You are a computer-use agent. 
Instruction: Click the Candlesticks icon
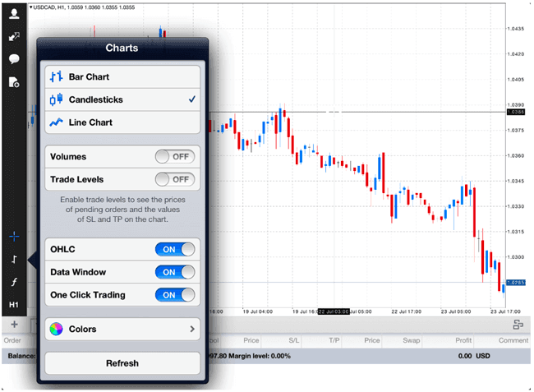tap(56, 99)
